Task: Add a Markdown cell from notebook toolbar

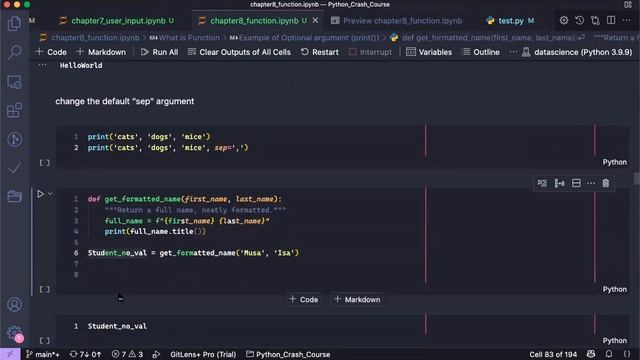Action: [101, 52]
